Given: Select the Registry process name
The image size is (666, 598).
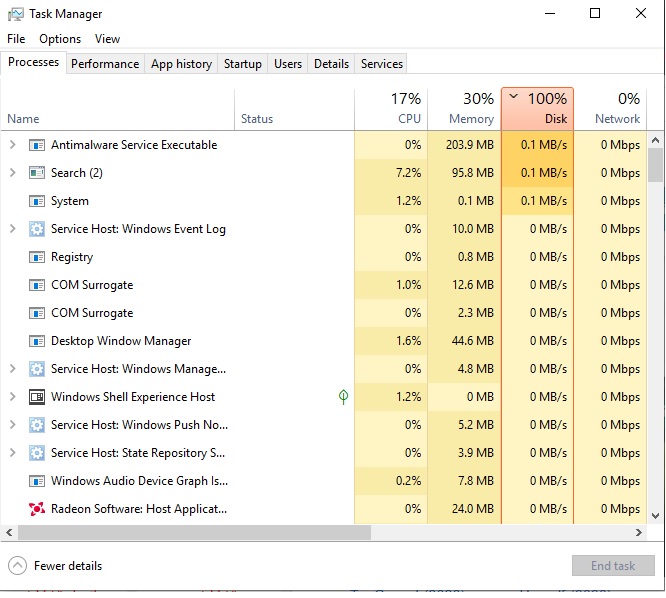Looking at the screenshot, I should point(72,257).
